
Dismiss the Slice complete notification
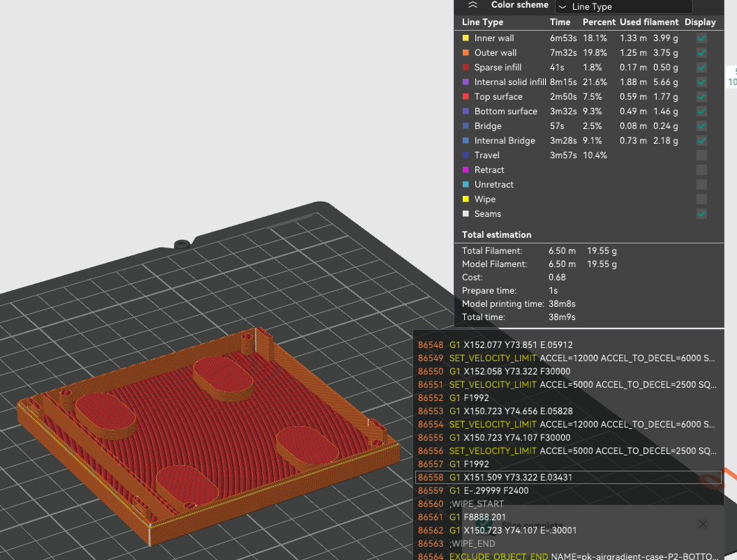pyautogui.click(x=703, y=524)
